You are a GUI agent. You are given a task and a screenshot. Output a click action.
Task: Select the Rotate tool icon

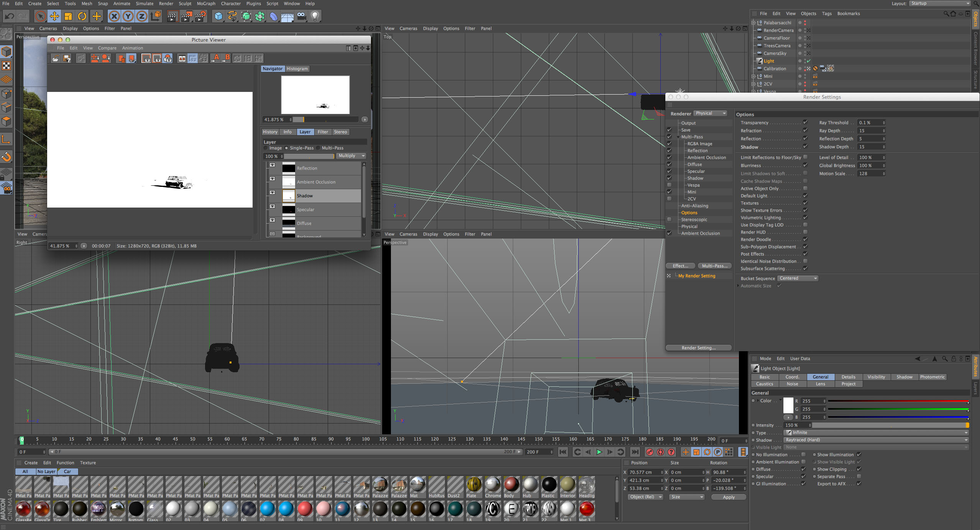(82, 16)
